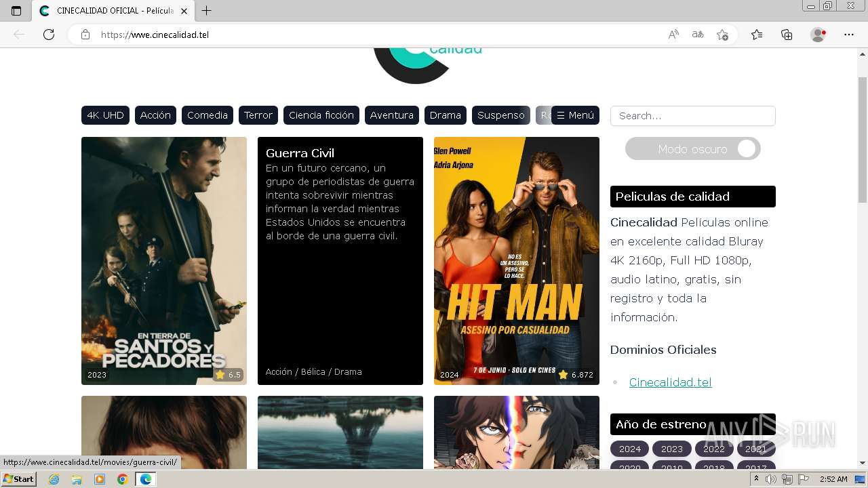The height and width of the screenshot is (488, 868).
Task: Filter by year 2022
Action: click(x=714, y=449)
